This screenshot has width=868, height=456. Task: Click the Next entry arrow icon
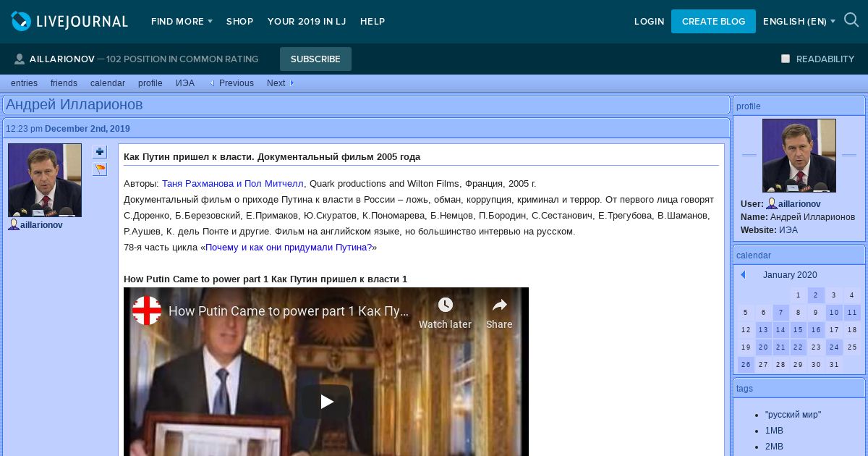click(292, 83)
